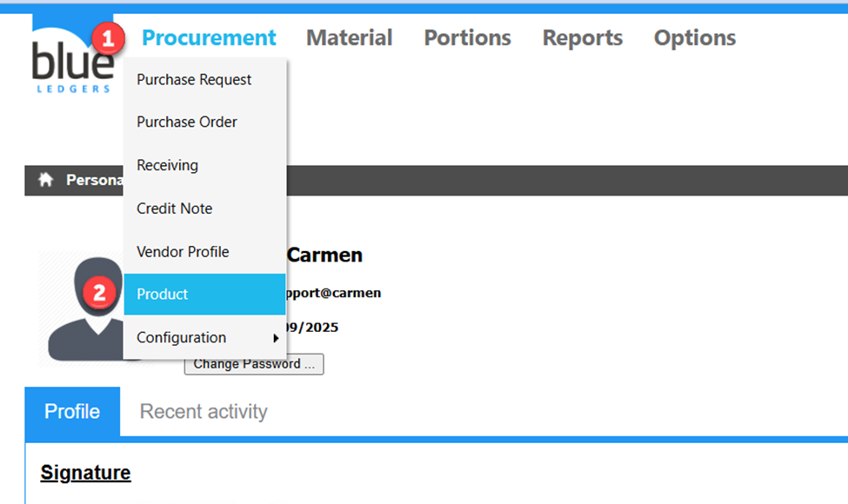
Task: Go to Credit Note menu item
Action: click(x=174, y=209)
